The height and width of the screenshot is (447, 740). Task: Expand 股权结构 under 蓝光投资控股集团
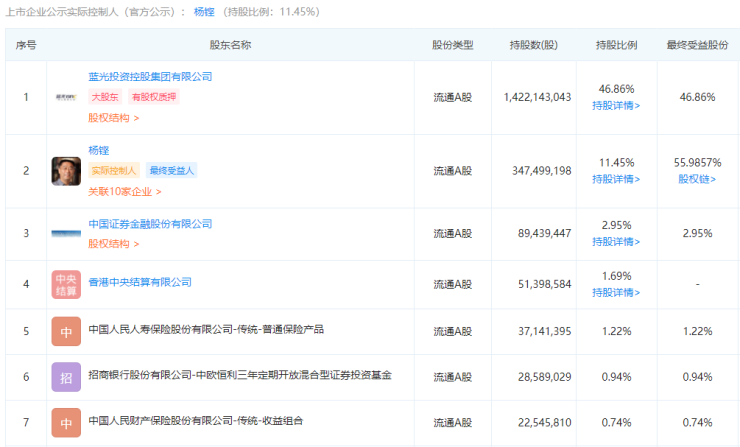(113, 118)
